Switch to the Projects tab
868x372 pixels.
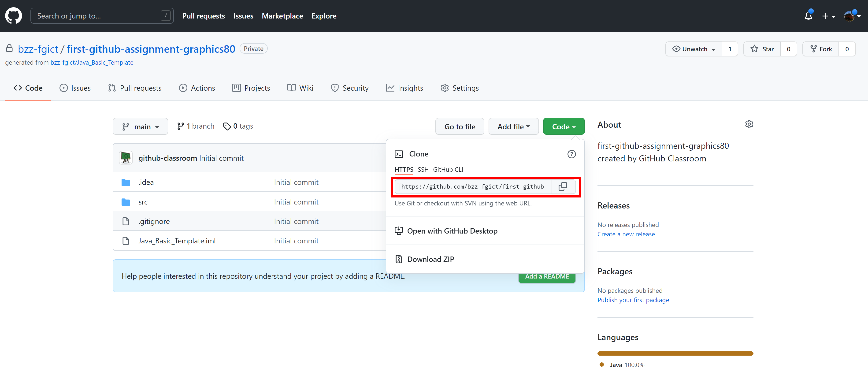pos(251,88)
